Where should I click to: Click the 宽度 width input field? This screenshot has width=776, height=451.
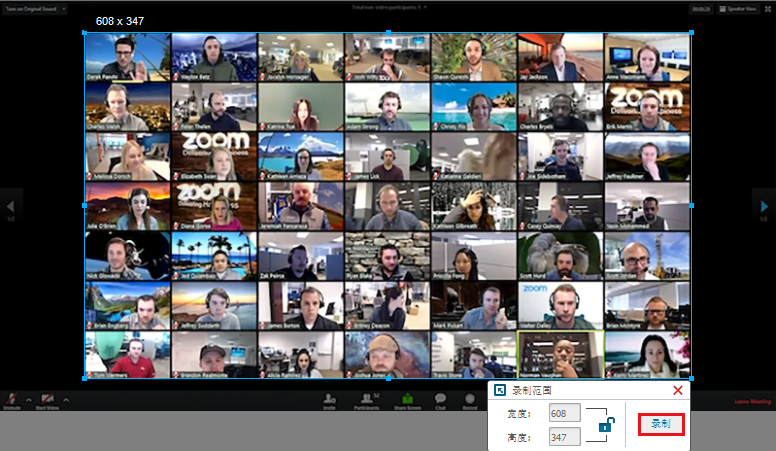tap(565, 413)
